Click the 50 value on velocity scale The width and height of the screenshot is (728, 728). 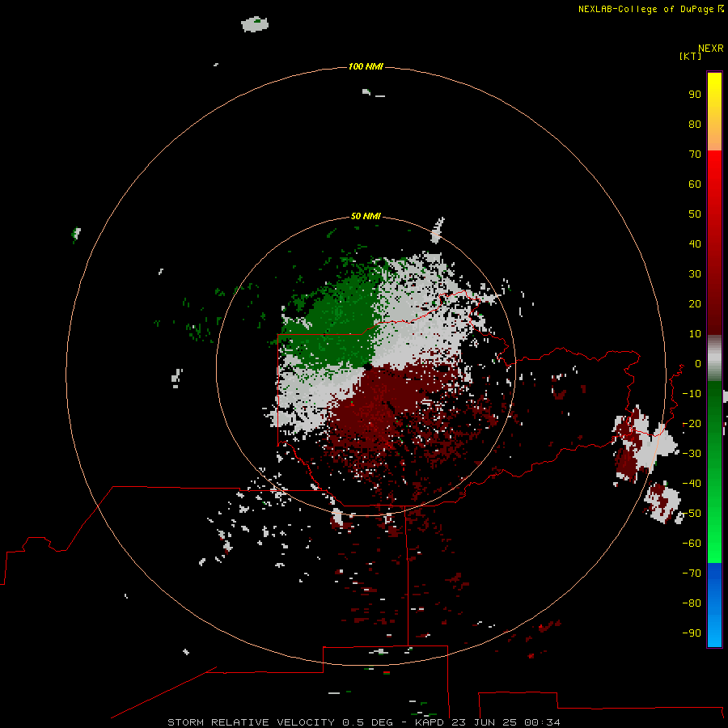pos(695,214)
